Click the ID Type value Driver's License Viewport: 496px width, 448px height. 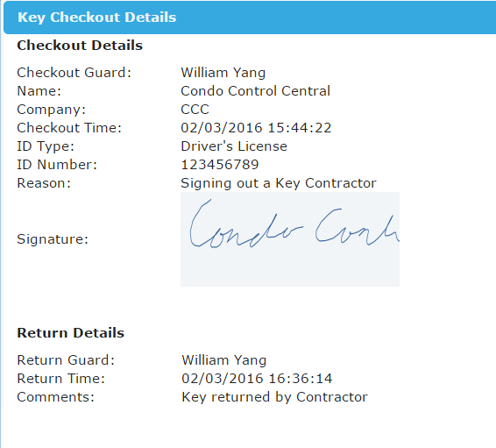tap(234, 146)
